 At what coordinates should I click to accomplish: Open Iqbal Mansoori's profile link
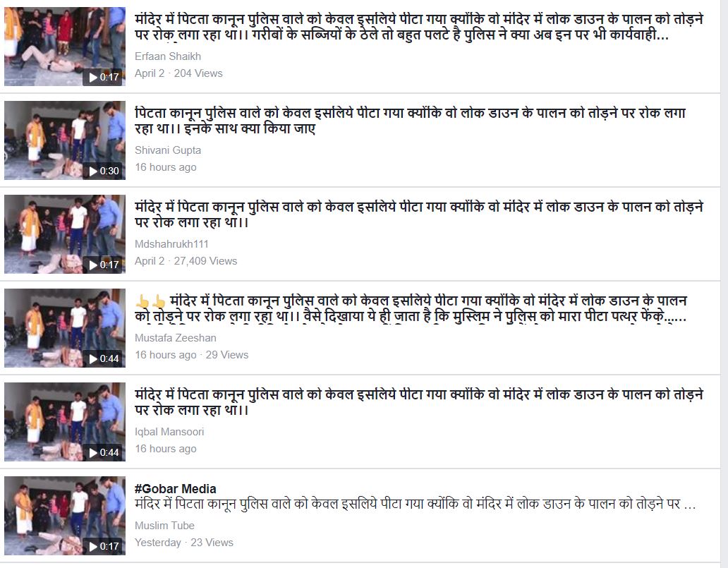[x=169, y=431]
